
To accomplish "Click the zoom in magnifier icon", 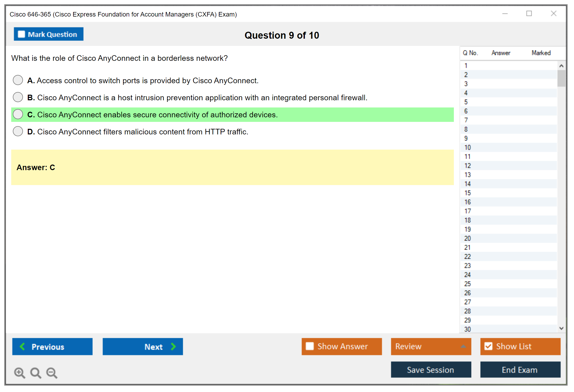I will 19,373.
